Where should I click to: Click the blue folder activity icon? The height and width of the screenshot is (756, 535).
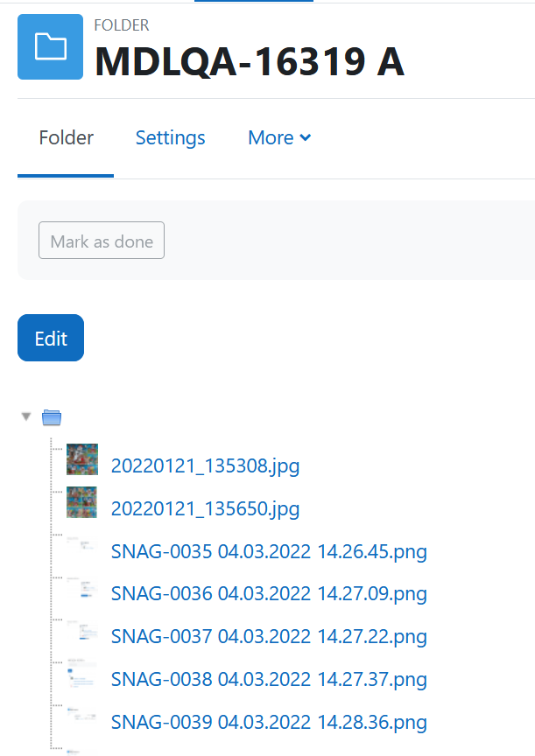(x=50, y=46)
